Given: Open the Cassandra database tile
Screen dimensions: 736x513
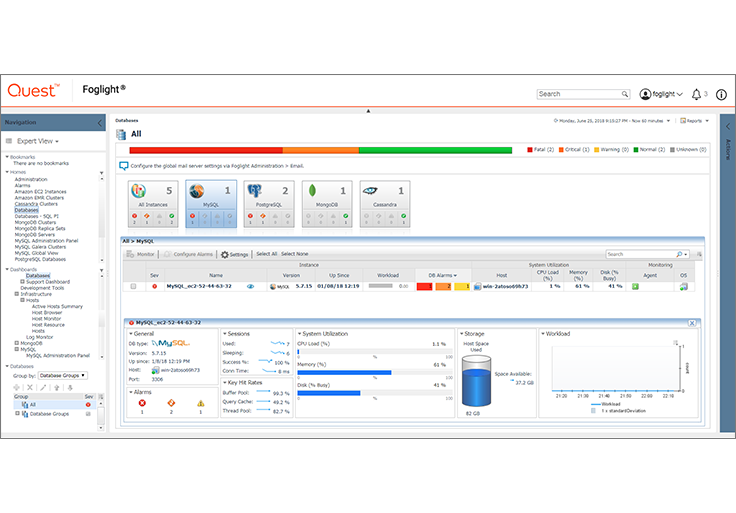Looking at the screenshot, I should 385,204.
